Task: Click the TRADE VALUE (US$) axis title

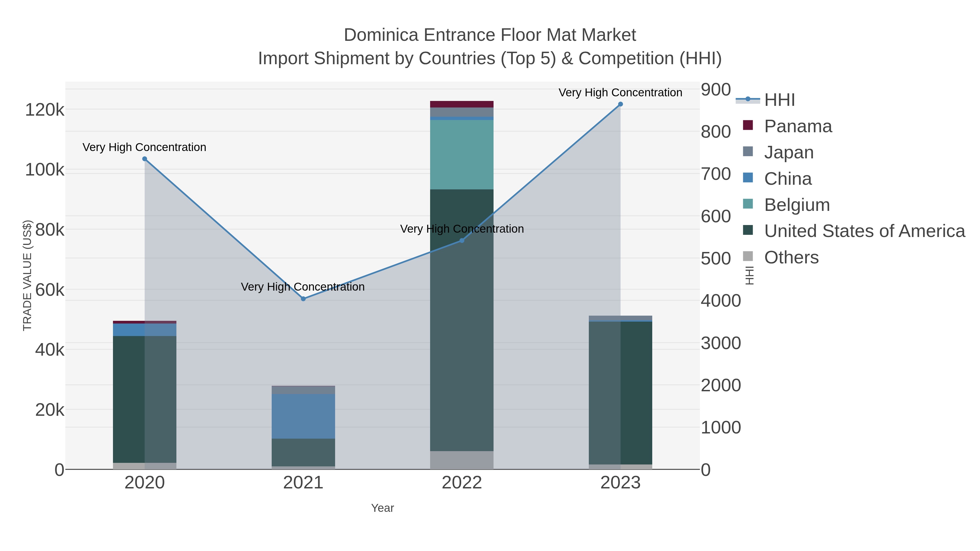Action: pos(27,275)
